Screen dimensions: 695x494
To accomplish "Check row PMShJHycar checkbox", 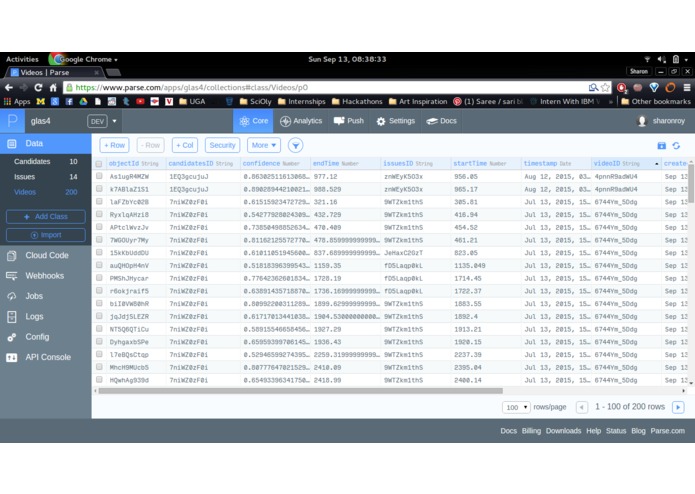I will point(99,278).
